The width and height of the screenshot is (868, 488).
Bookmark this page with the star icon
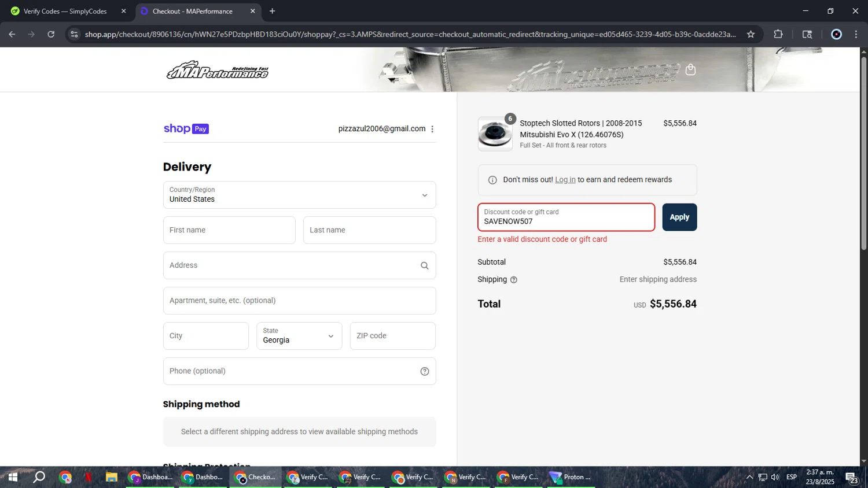[751, 34]
